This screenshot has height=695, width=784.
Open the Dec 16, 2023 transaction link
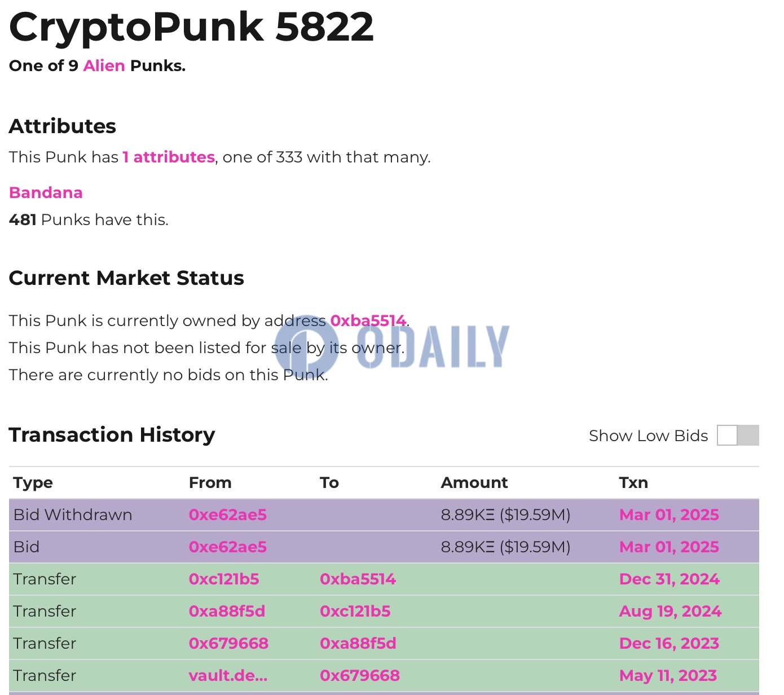(x=669, y=644)
